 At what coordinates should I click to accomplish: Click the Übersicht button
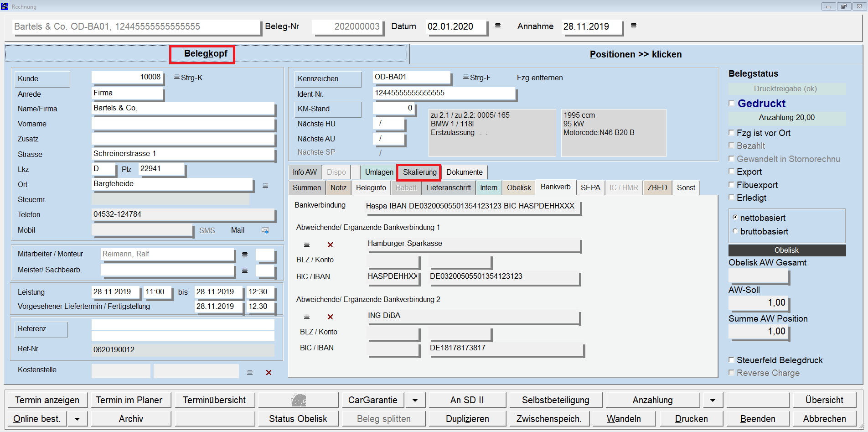click(824, 400)
